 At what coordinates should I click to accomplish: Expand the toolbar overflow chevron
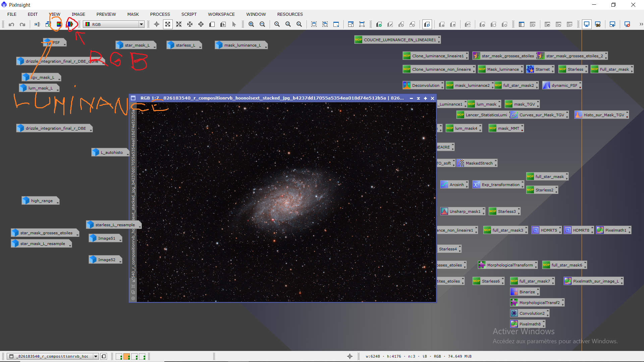(x=641, y=24)
